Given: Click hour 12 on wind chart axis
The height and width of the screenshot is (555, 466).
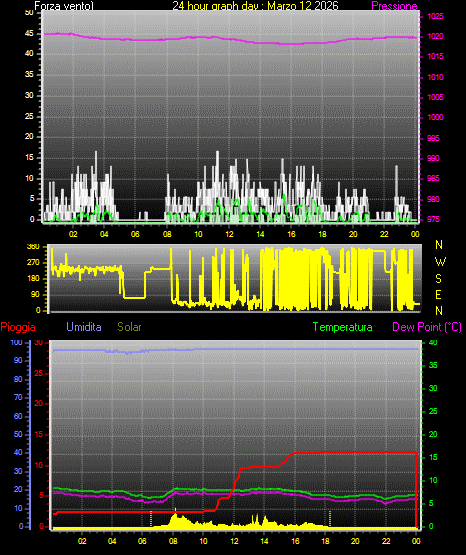Looking at the screenshot, I should 229,234.
